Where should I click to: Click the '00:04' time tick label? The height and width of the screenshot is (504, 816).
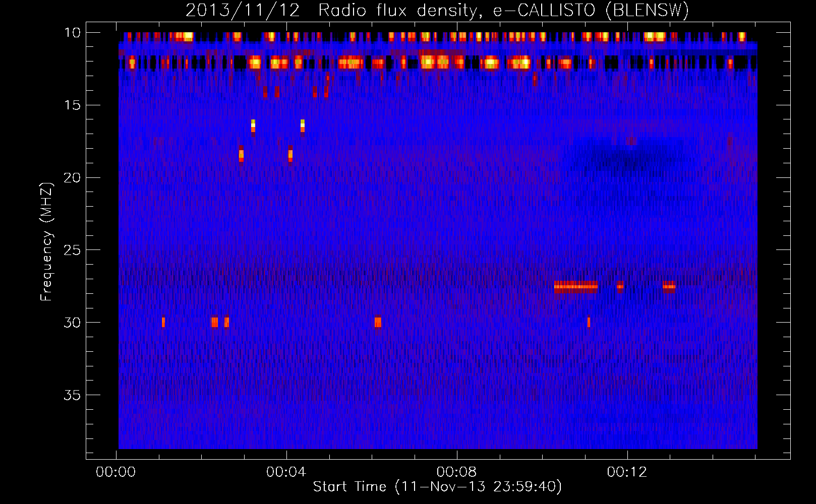[x=286, y=472]
